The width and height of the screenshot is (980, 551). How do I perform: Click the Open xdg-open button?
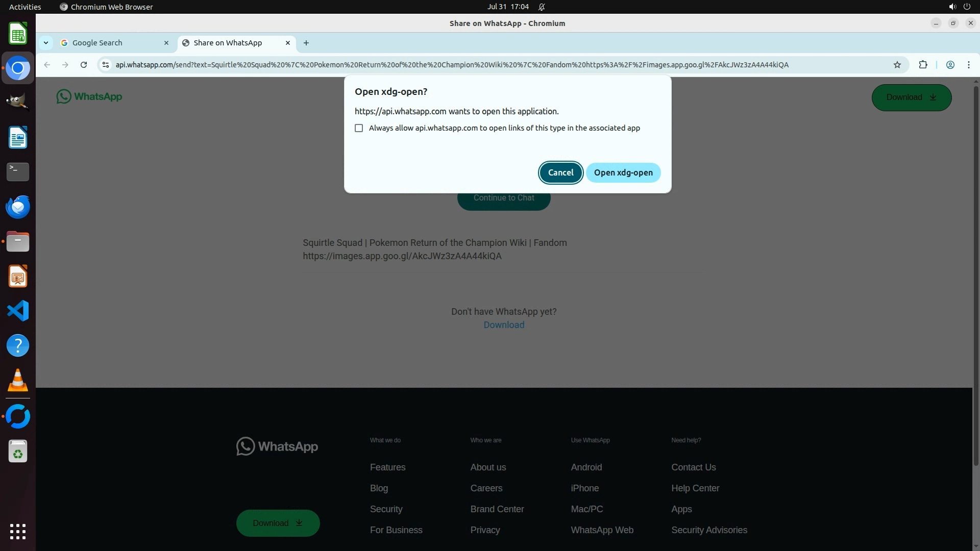[x=623, y=172]
